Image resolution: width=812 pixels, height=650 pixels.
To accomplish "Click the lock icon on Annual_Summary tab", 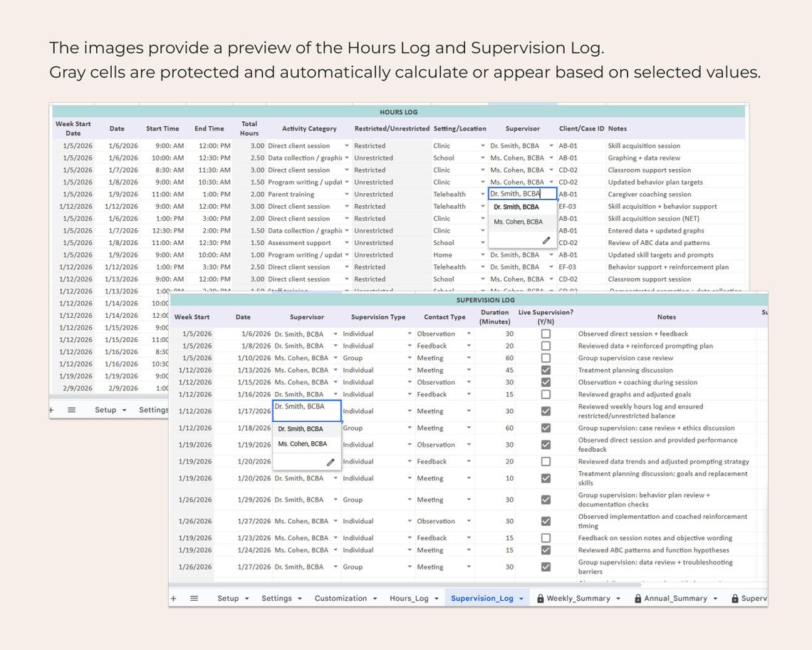I will pos(638,598).
